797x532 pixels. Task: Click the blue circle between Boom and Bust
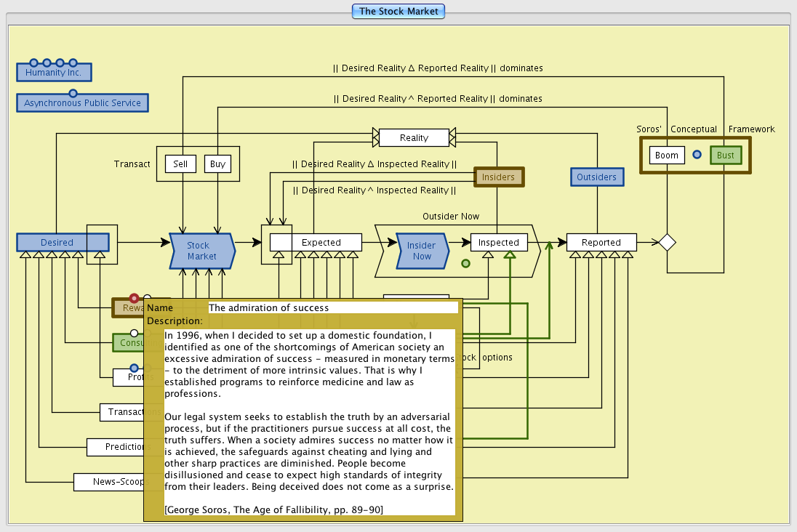coord(697,155)
